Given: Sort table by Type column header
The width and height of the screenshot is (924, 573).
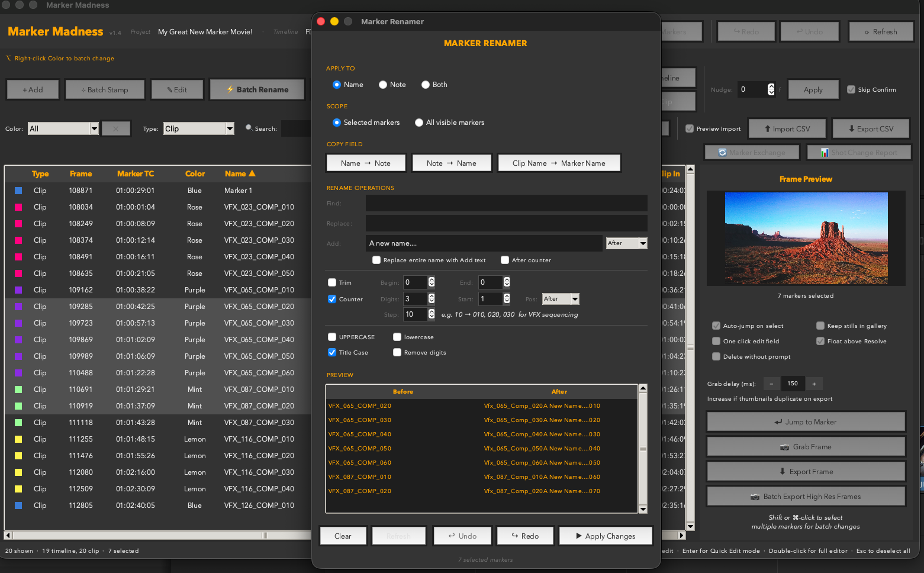Looking at the screenshot, I should click(x=40, y=173).
